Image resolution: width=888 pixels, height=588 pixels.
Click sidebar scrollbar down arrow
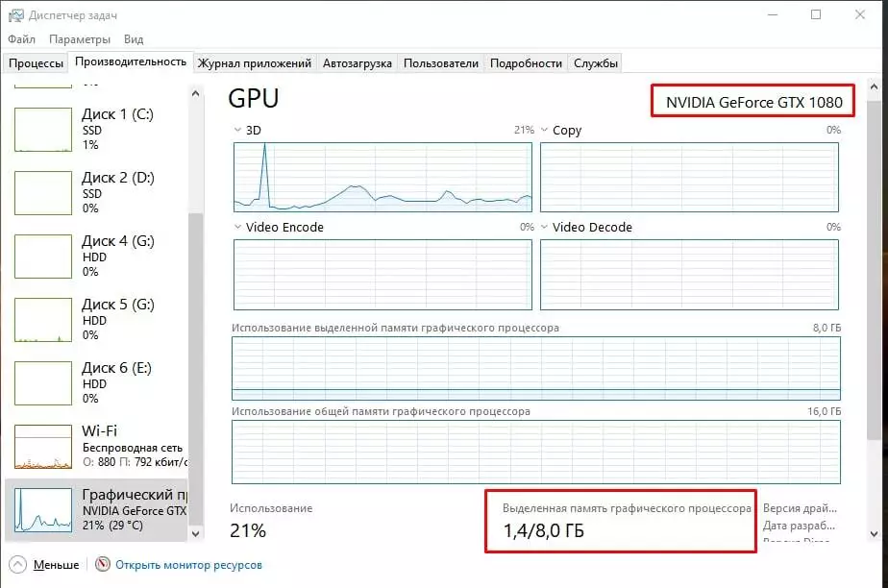(x=195, y=533)
